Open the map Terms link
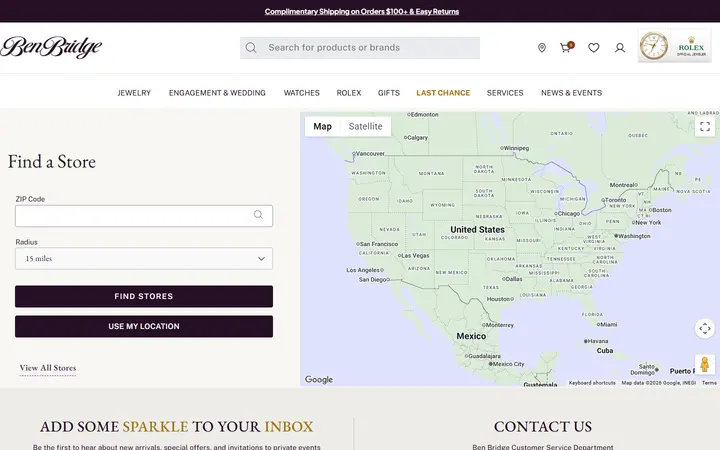 coord(709,382)
